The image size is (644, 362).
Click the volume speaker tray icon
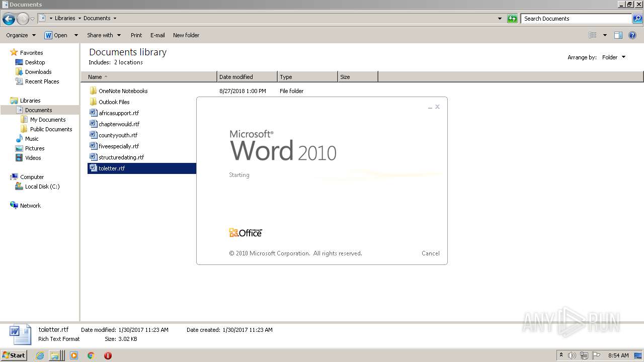tap(572, 355)
